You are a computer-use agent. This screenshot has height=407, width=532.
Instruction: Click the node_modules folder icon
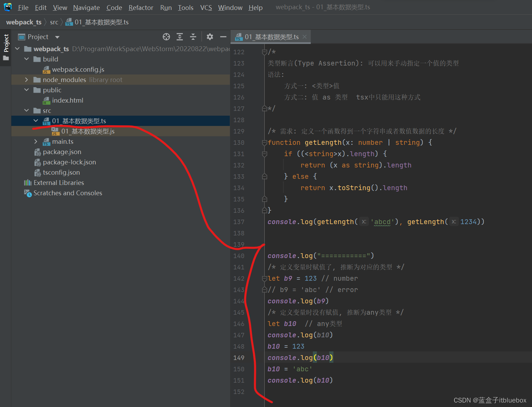37,80
